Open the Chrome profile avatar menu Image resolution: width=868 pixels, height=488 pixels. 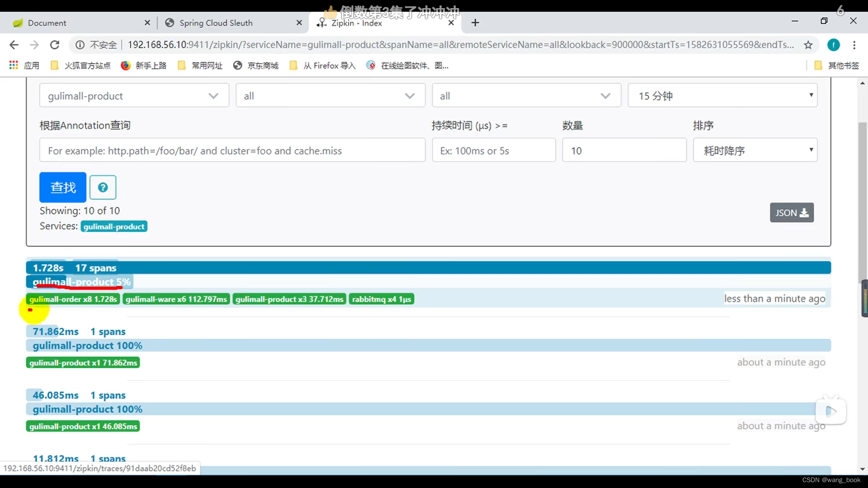tap(834, 45)
